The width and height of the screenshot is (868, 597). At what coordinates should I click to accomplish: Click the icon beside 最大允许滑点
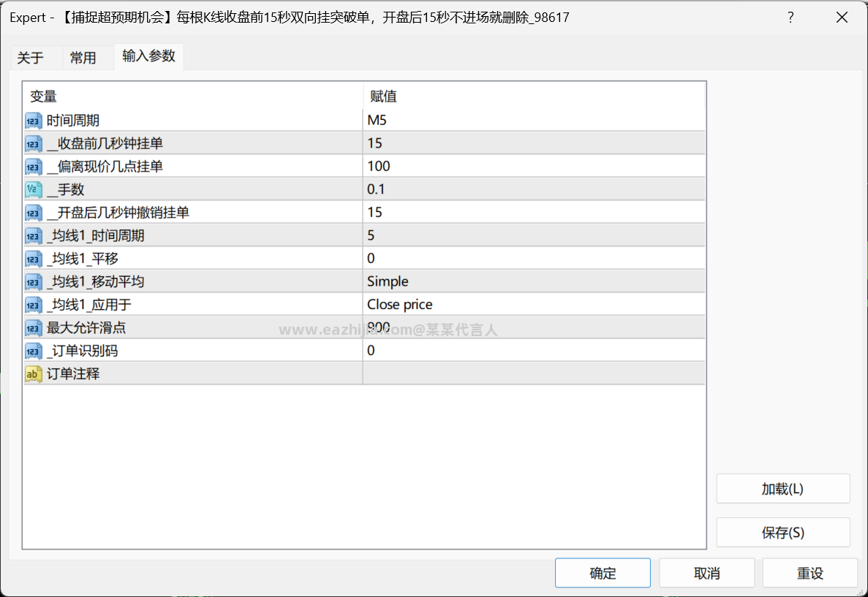tap(33, 328)
